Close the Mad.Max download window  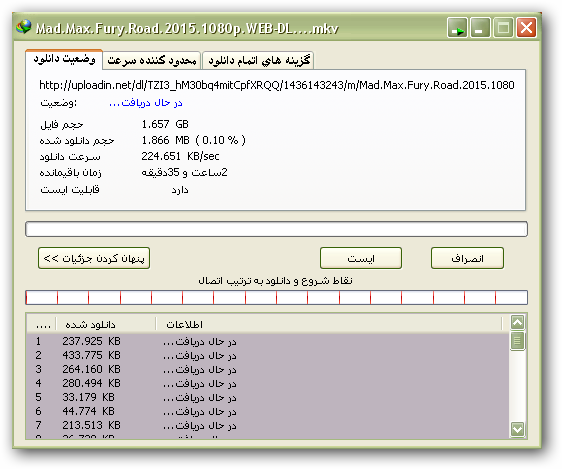click(x=526, y=28)
